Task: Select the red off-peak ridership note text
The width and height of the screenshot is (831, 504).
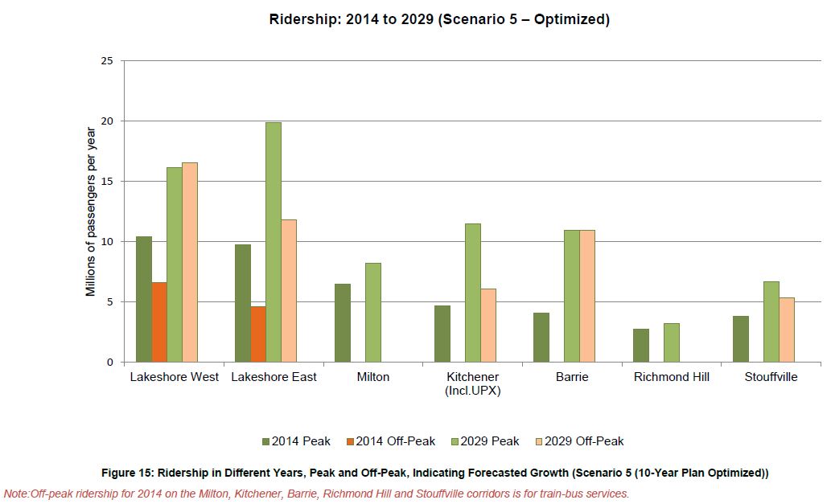Action: pos(316,494)
